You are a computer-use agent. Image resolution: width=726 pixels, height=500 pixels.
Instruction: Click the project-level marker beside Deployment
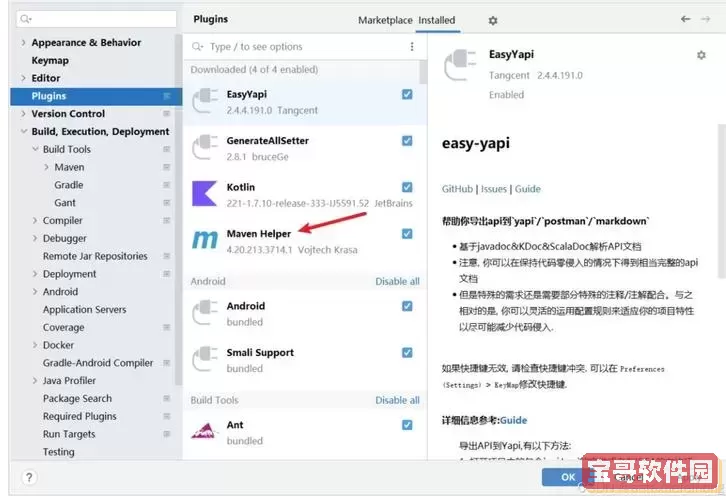(x=167, y=274)
